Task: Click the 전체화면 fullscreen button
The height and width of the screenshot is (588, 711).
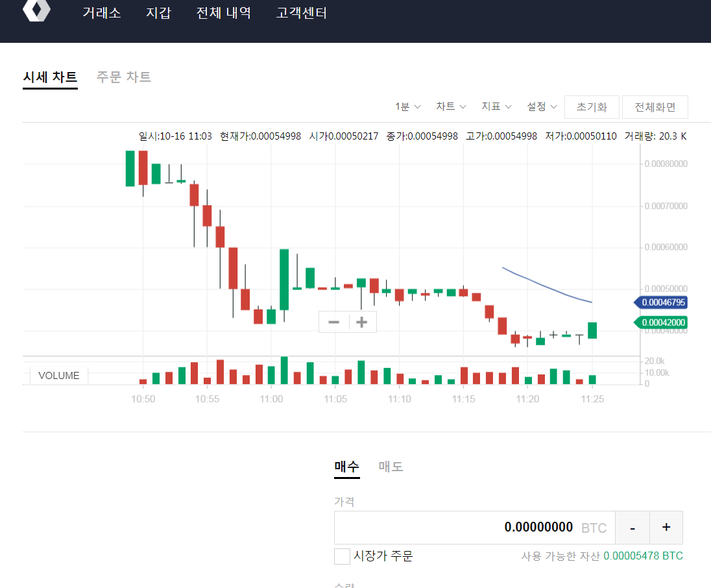Action: pos(655,107)
